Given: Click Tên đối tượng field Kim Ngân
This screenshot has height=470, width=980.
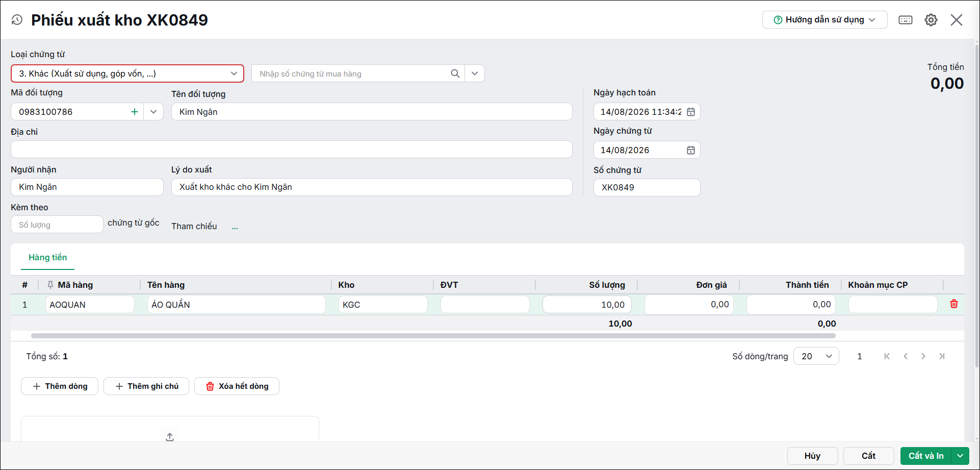Looking at the screenshot, I should coord(372,112).
